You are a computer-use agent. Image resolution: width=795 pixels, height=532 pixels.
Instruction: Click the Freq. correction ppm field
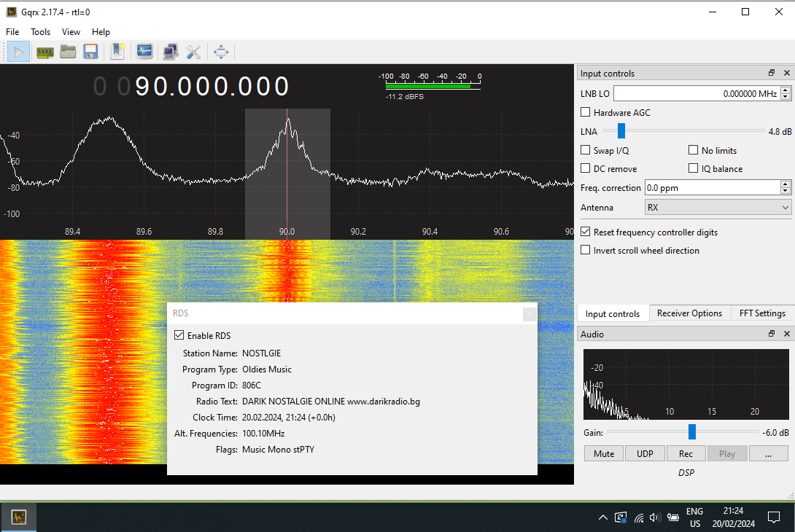tap(713, 187)
